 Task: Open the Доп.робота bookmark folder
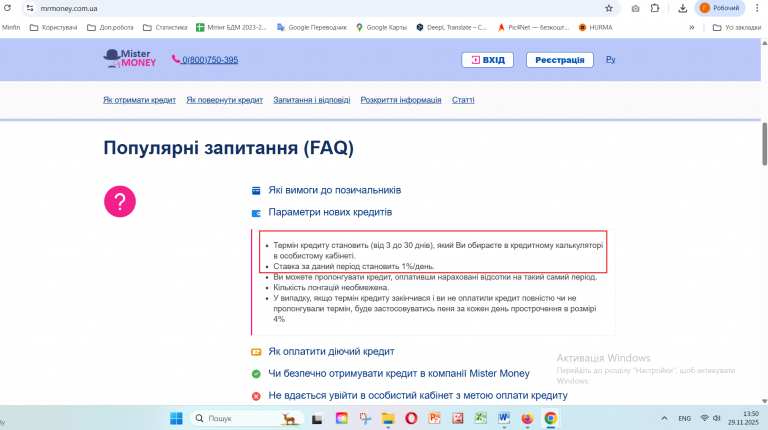click(x=110, y=27)
